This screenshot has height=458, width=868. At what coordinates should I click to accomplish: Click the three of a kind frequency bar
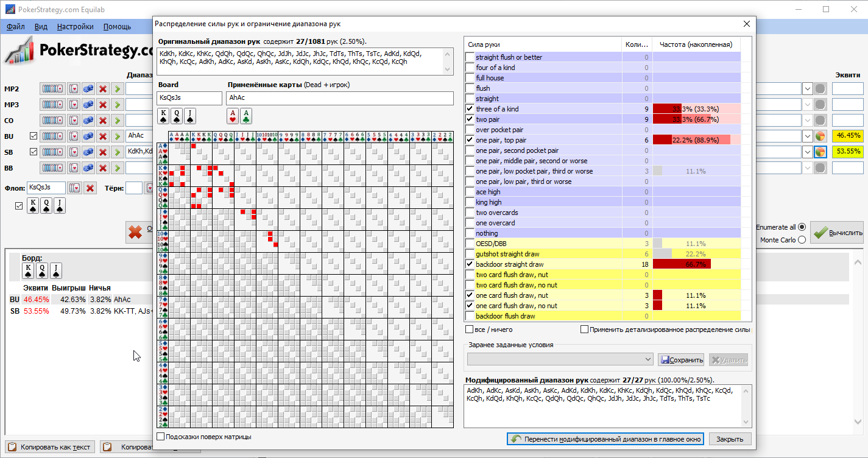[696, 109]
